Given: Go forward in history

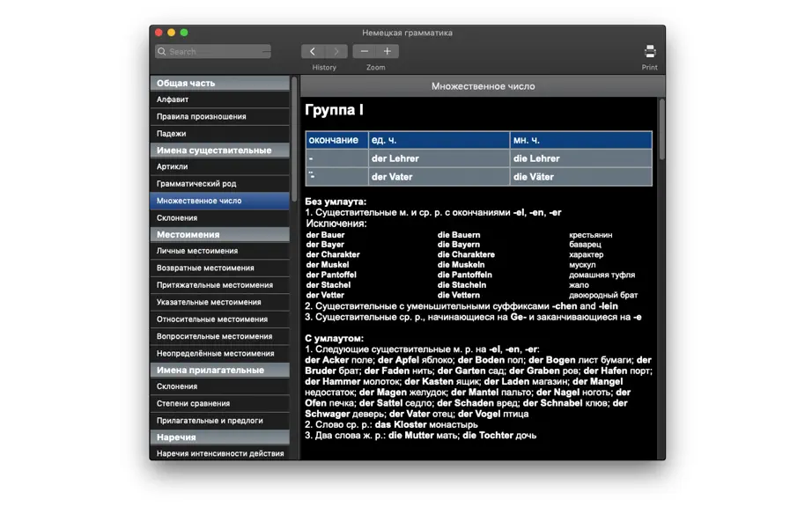Looking at the screenshot, I should 336,51.
